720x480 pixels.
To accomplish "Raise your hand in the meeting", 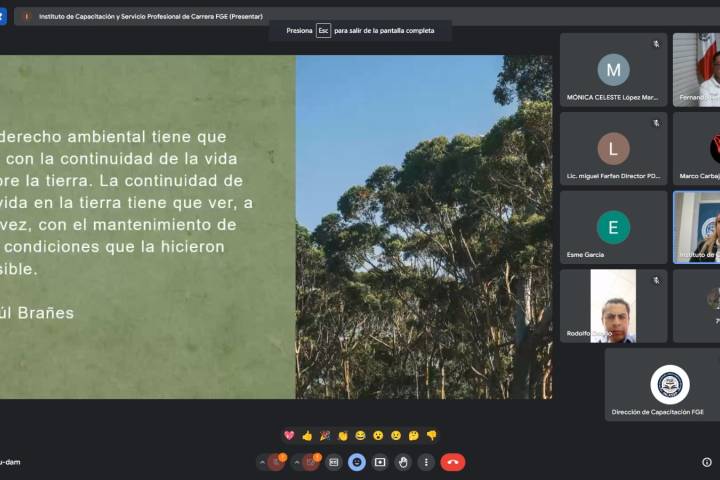I will point(403,462).
